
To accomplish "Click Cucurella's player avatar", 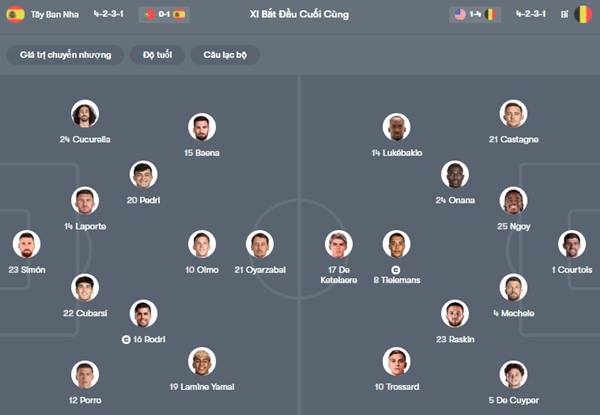I will (85, 114).
